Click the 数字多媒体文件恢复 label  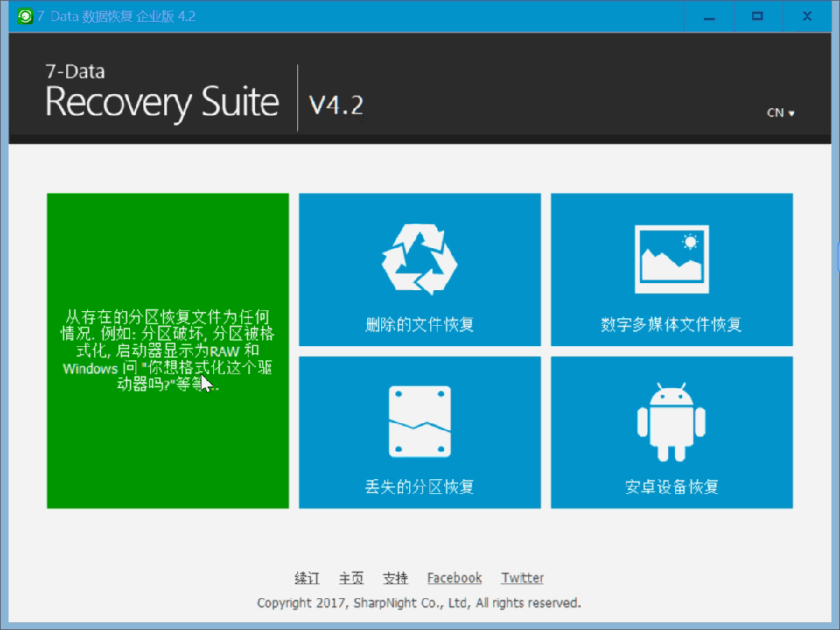tap(671, 324)
